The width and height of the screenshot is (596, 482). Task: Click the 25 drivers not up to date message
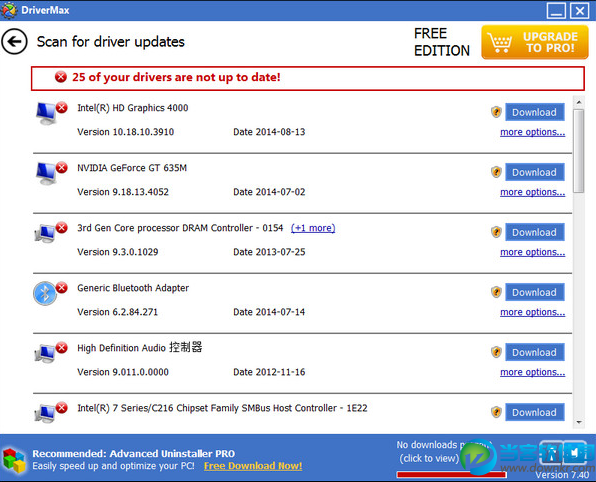point(176,77)
